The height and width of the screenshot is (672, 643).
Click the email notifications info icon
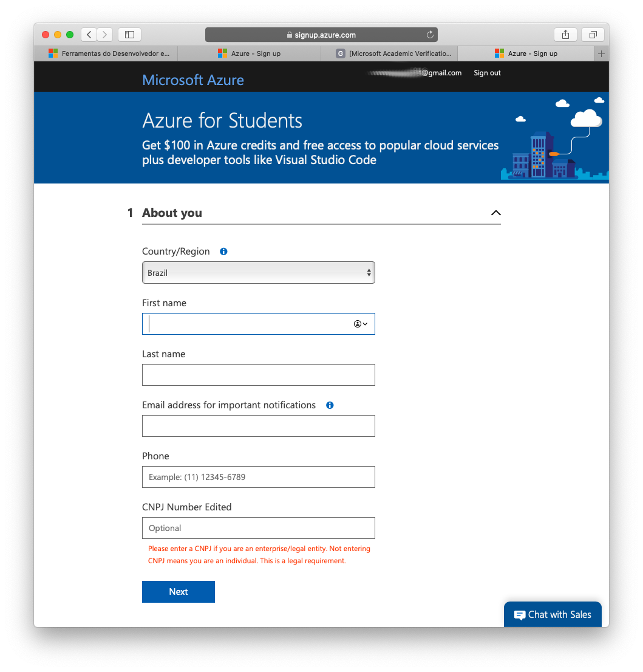point(330,405)
